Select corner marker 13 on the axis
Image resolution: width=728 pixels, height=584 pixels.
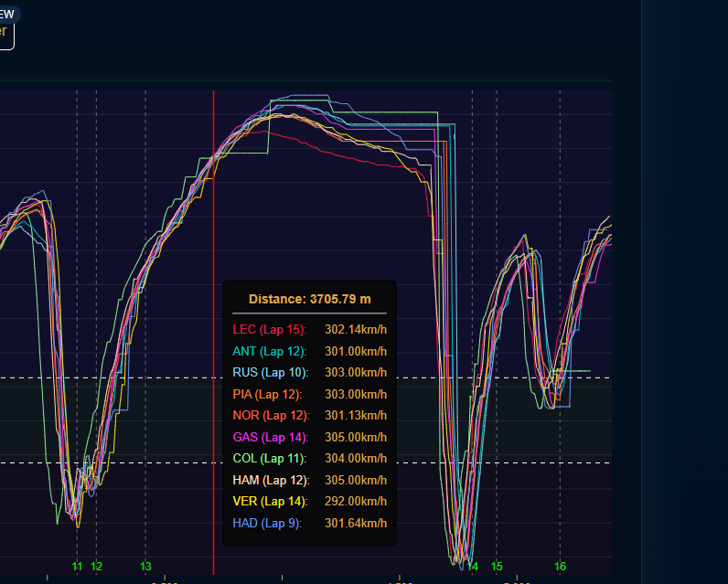[x=145, y=567]
